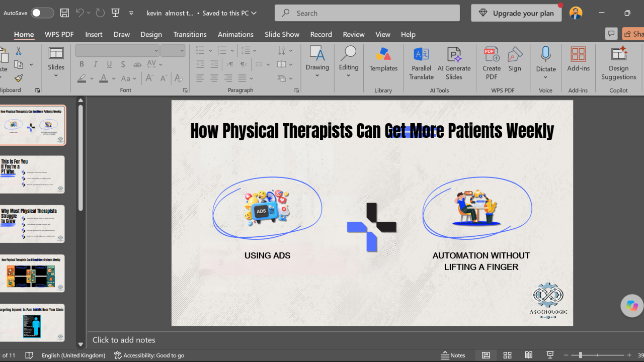The height and width of the screenshot is (362, 644).
Task: Toggle the Notes pane in status bar
Action: tap(453, 355)
